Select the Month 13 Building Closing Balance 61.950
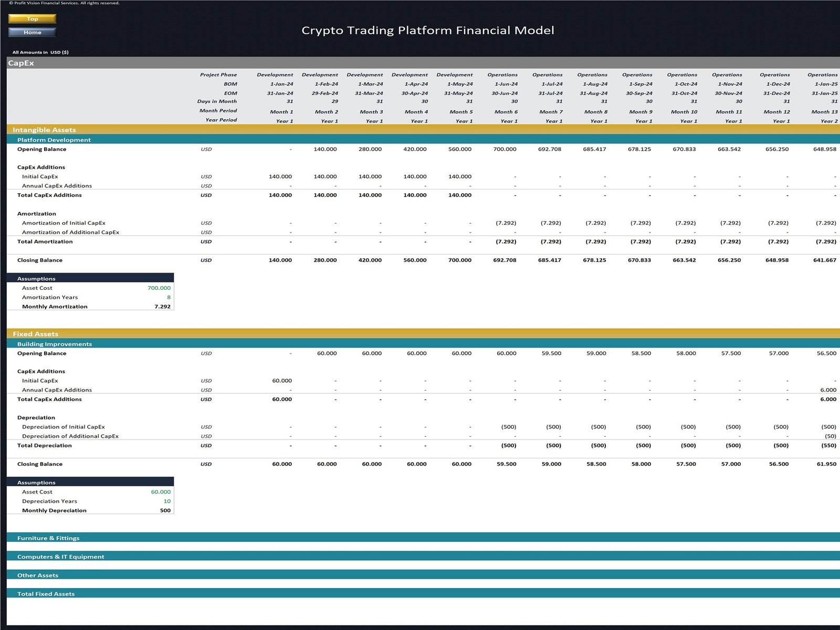 (x=826, y=464)
